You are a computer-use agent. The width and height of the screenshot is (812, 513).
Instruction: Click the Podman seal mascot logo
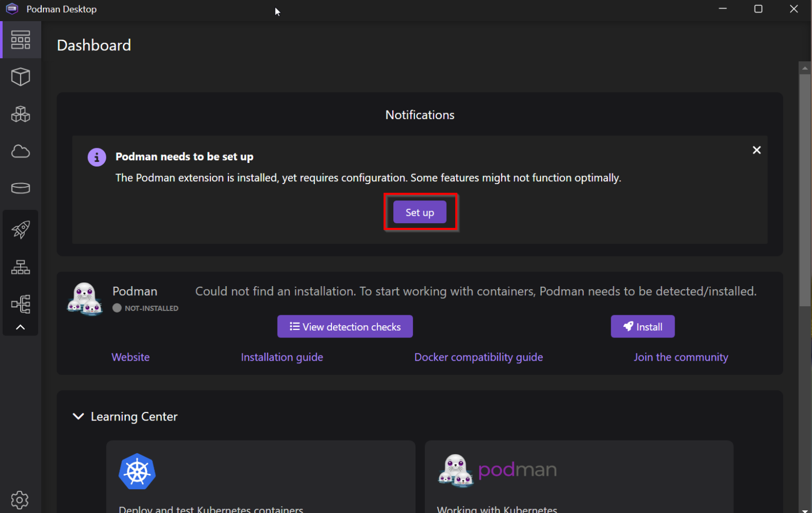(x=85, y=298)
